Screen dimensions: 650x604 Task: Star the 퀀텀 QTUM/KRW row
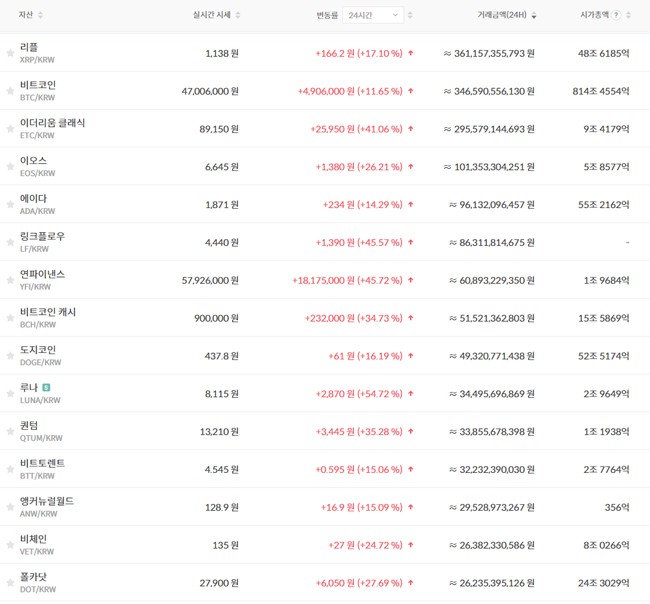pyautogui.click(x=10, y=432)
